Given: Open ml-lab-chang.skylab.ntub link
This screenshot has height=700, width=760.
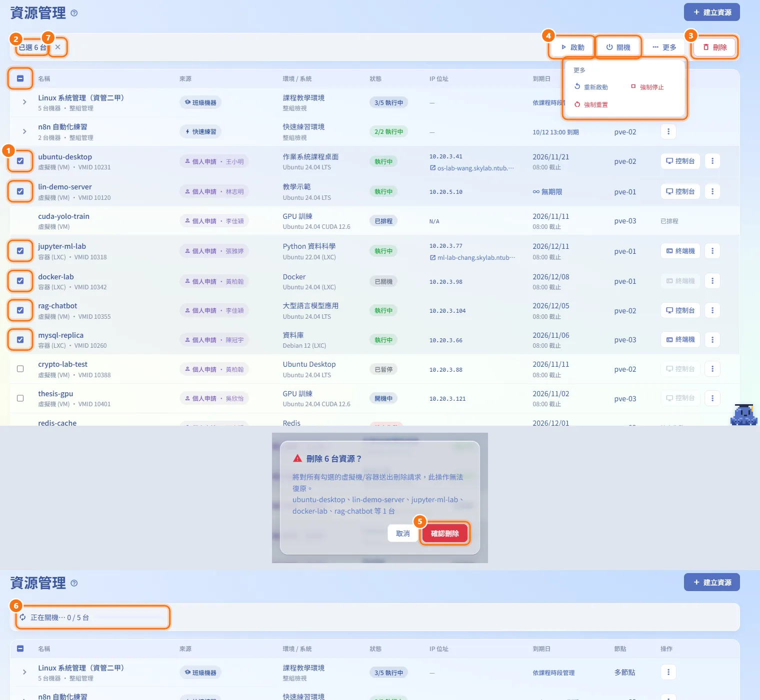Looking at the screenshot, I should coord(472,257).
